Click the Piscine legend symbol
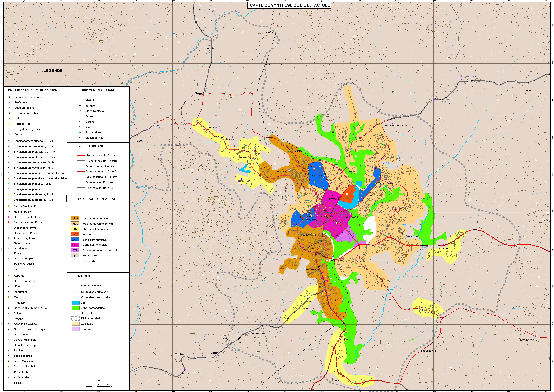The width and height of the screenshot is (554, 392). tap(9, 350)
